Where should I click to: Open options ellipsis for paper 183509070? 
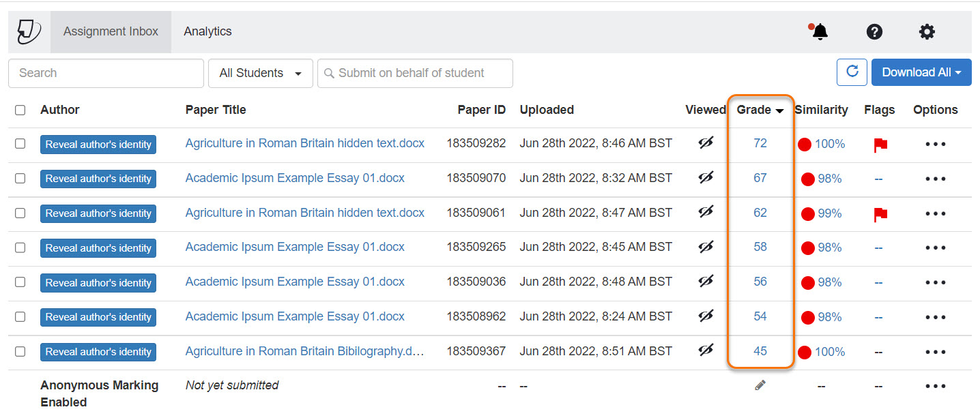(x=935, y=179)
